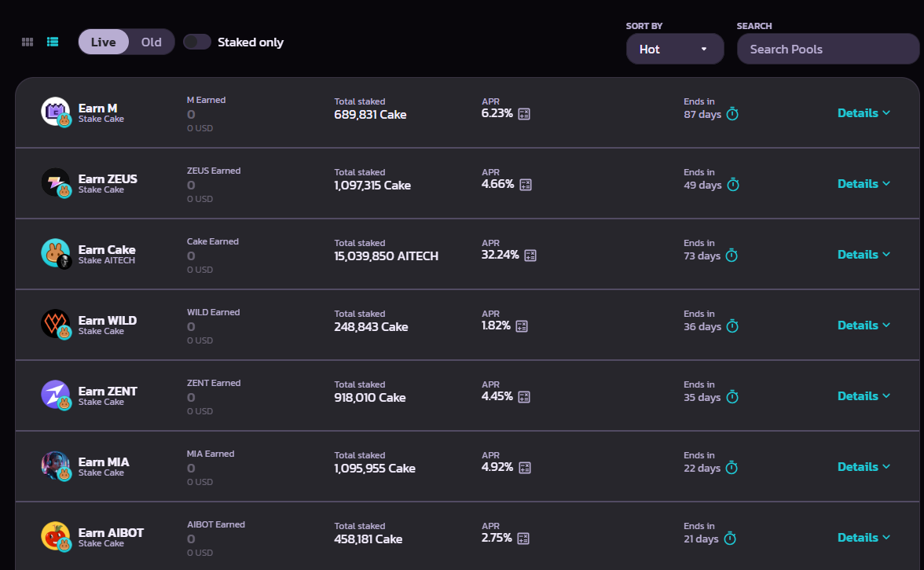Click the 1,095,955 Cake total staked value

(x=375, y=468)
